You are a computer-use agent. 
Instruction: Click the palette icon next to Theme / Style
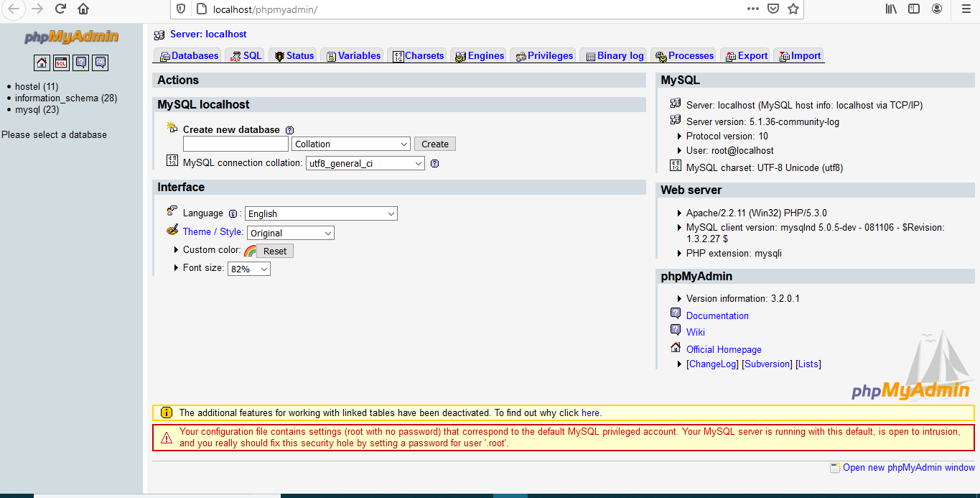pos(172,231)
